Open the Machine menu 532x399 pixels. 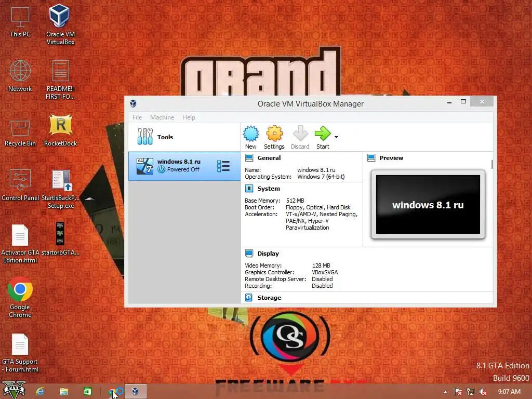coord(162,117)
